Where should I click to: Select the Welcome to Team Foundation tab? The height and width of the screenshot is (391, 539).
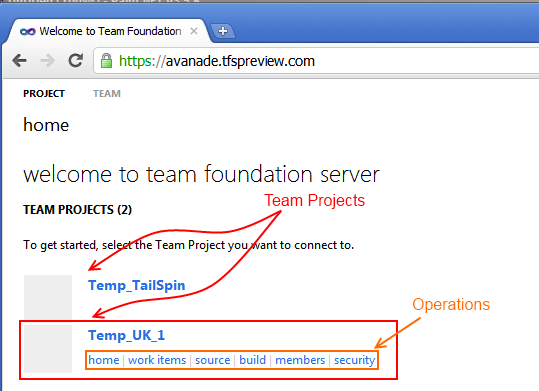107,31
